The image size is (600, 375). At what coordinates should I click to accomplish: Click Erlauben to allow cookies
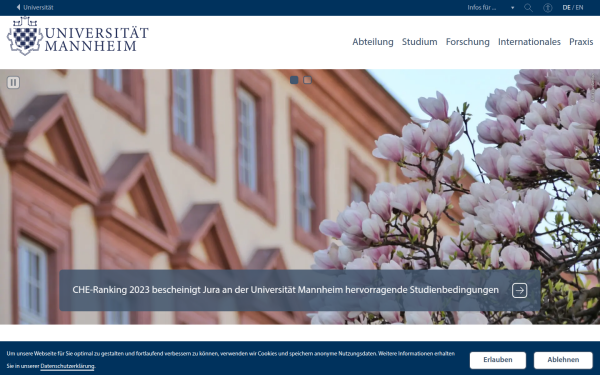click(x=497, y=360)
